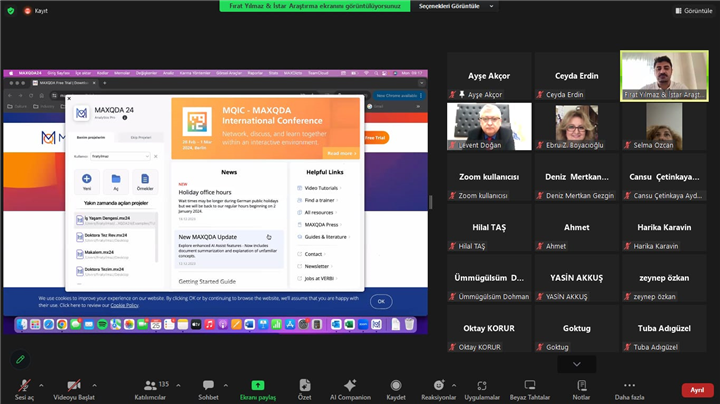Select Ebru Z. Boyacıoğlu video thumbnail
Viewport: 720px width, 404px height.
tap(576, 126)
